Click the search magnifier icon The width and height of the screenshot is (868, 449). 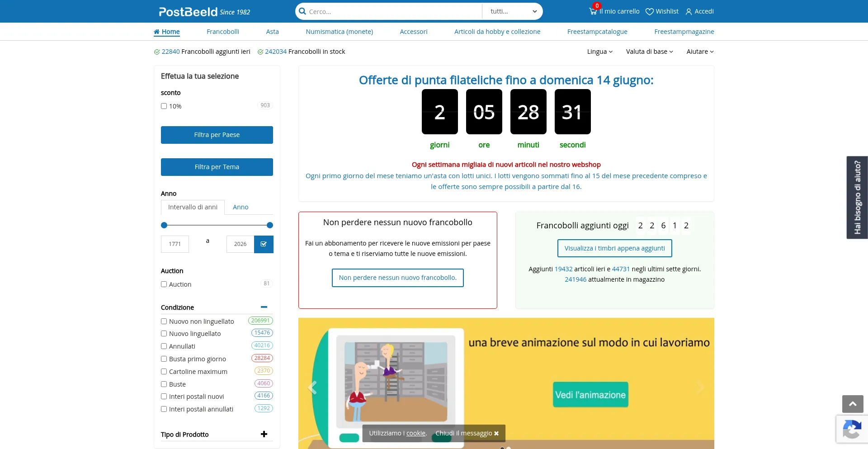302,11
